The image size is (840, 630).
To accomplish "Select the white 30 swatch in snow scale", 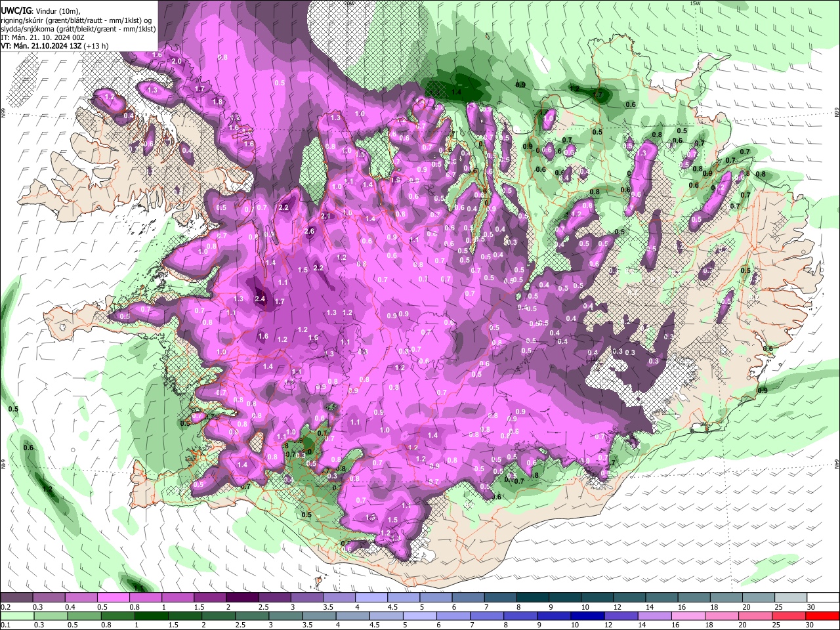I will pos(823,598).
